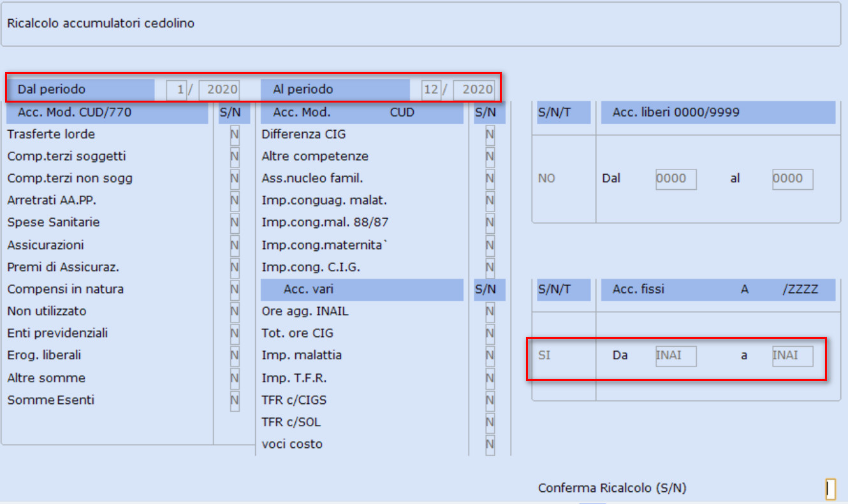Image resolution: width=848 pixels, height=504 pixels.
Task: Focus the Trasferte lorde S/N field
Action: pyautogui.click(x=235, y=134)
